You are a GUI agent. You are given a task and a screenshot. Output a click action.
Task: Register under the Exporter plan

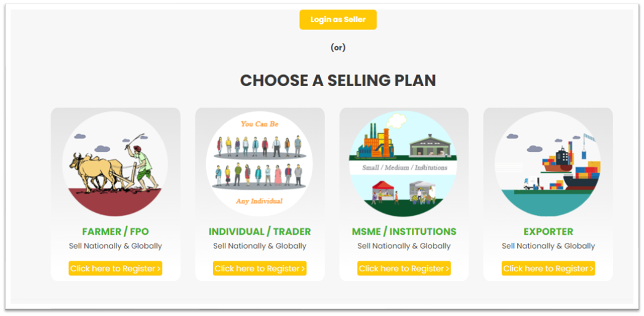pyautogui.click(x=549, y=269)
